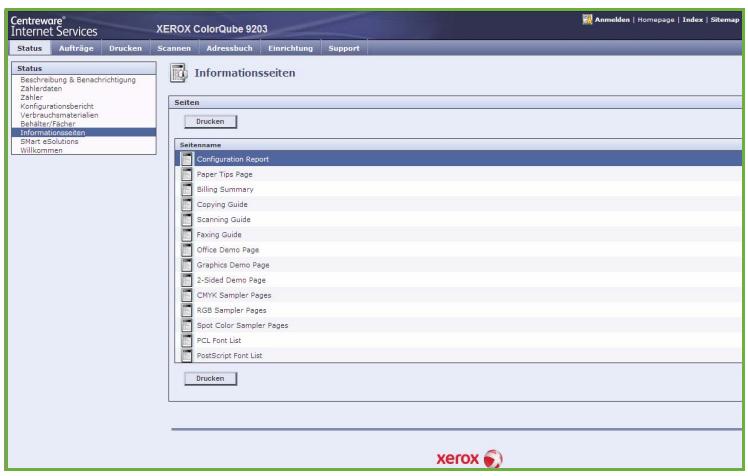
Task: Open the Homepage link
Action: (656, 20)
